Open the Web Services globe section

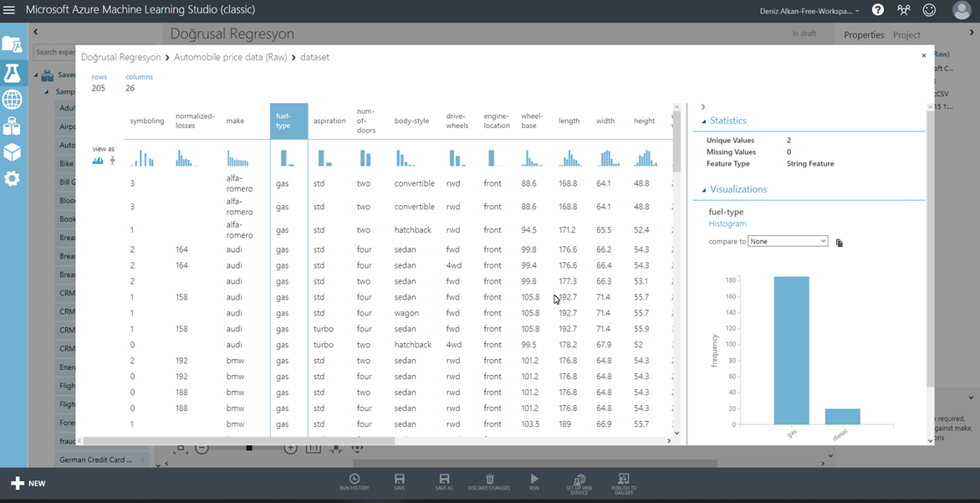click(x=13, y=100)
